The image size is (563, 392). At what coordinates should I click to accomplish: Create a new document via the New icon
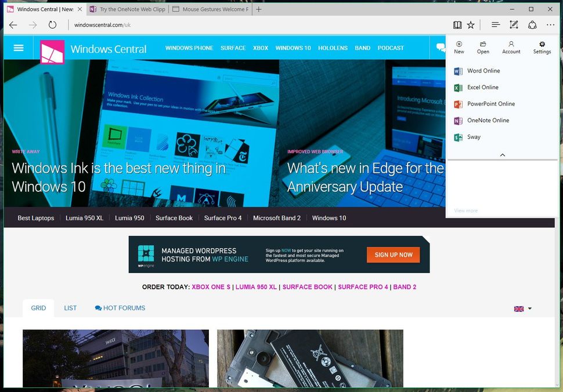point(459,47)
